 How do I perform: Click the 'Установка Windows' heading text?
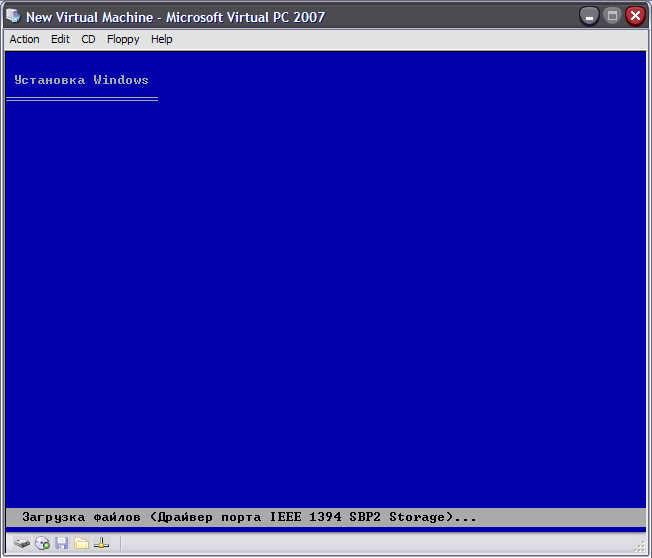[81, 80]
